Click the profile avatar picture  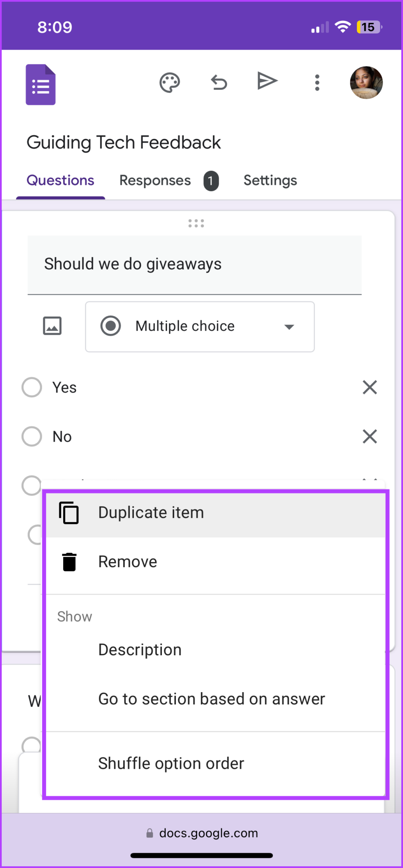366,83
